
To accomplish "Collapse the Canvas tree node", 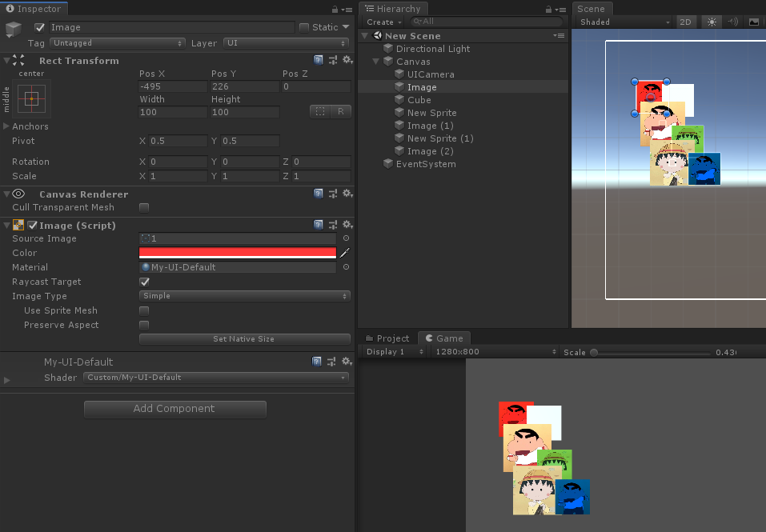I will pos(375,62).
